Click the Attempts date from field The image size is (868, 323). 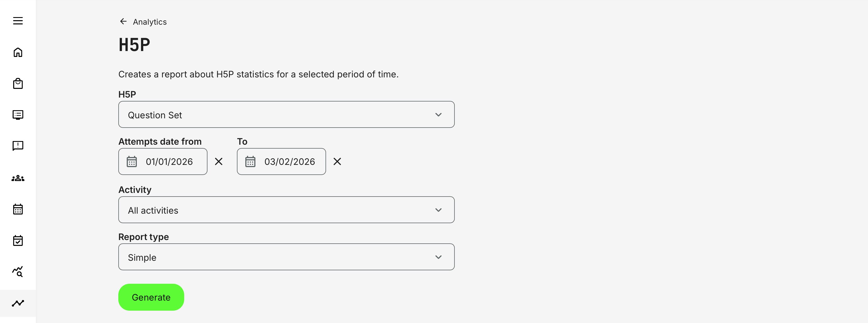tap(168, 162)
